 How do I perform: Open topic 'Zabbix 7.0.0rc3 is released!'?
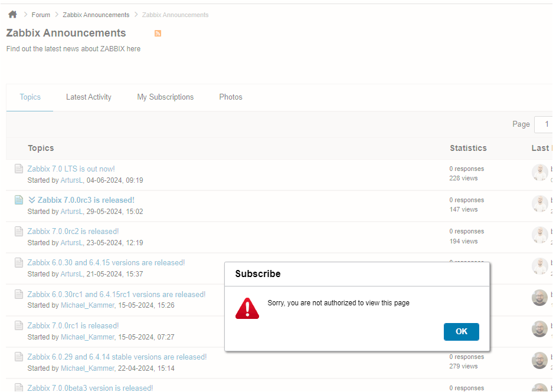point(86,200)
